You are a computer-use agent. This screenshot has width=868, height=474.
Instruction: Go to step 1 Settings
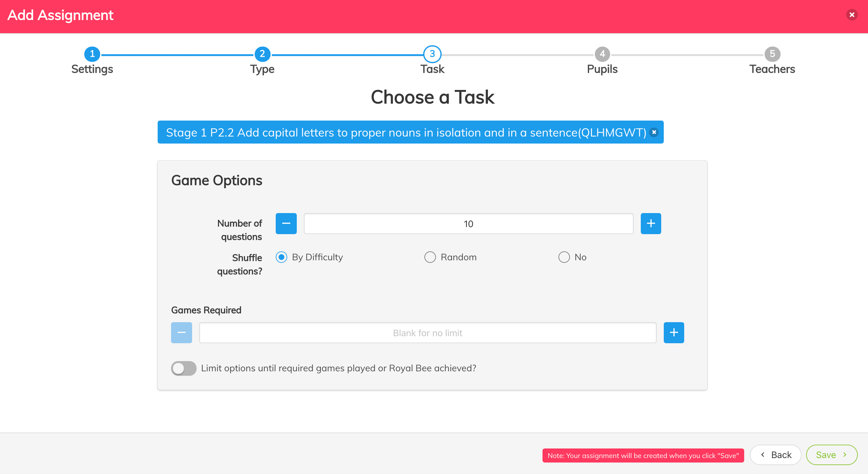92,54
